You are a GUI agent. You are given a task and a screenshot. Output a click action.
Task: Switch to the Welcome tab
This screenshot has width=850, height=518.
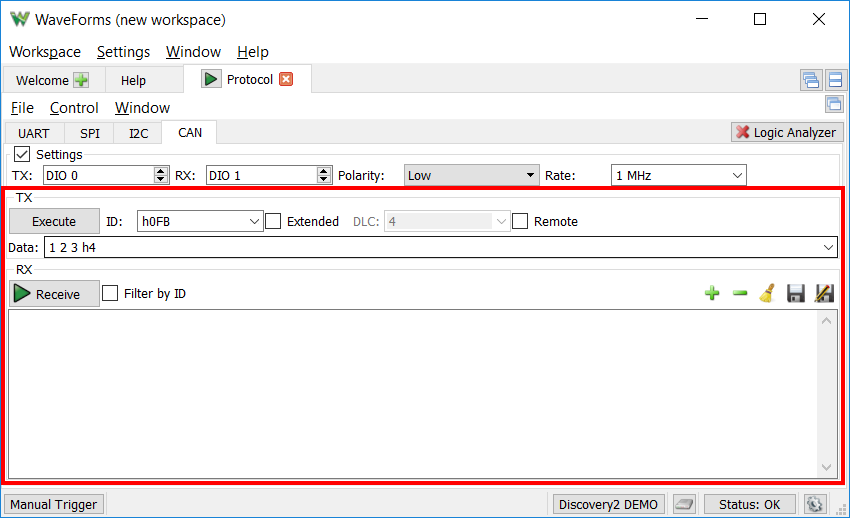[42, 80]
